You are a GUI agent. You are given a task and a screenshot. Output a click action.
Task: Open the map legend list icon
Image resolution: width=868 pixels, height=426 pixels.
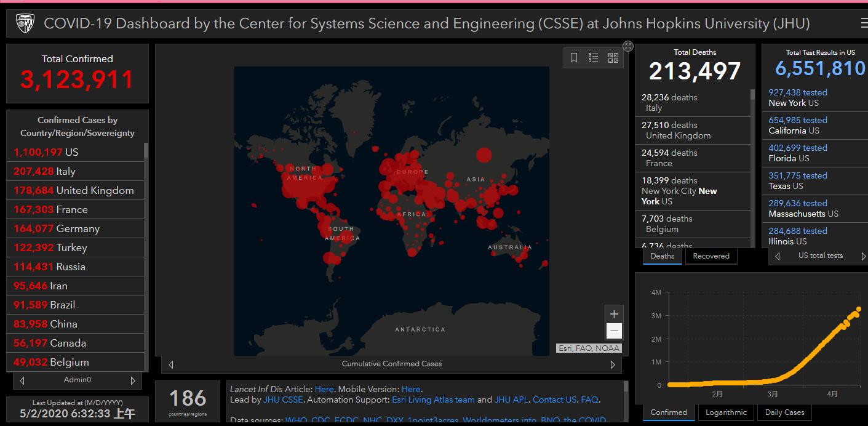(594, 58)
